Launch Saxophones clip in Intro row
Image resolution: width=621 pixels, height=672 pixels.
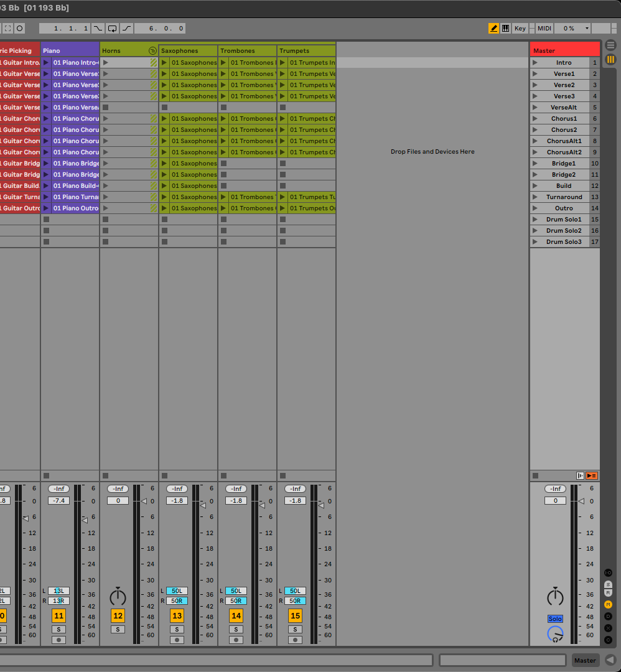tap(164, 63)
